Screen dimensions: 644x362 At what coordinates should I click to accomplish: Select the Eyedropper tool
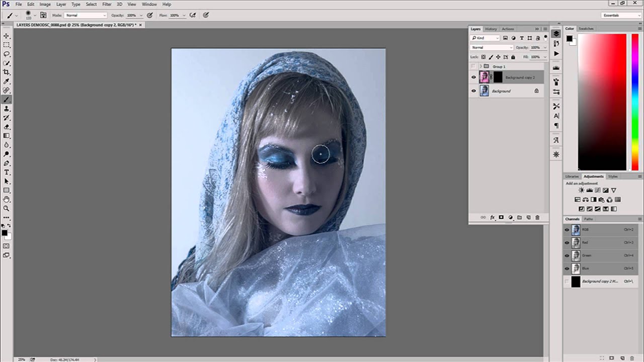point(7,81)
